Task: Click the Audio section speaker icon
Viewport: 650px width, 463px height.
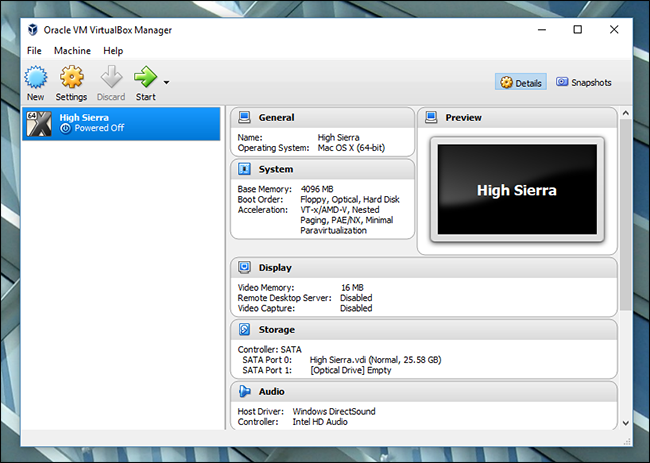Action: point(245,391)
